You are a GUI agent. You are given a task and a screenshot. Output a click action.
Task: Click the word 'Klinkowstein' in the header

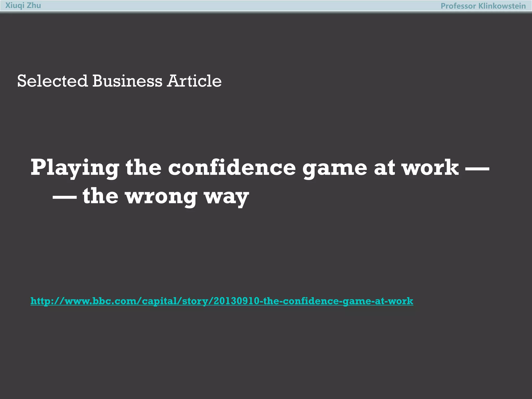pos(502,6)
